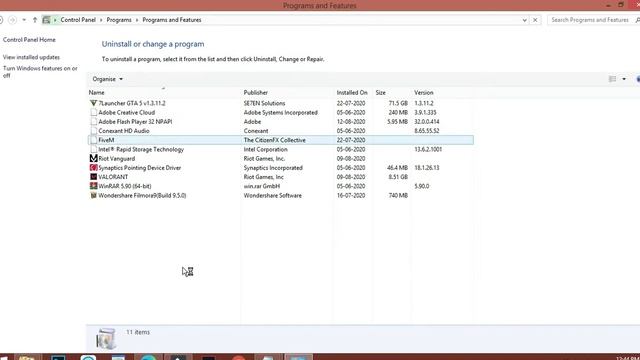The width and height of the screenshot is (640, 360).
Task: Click the FiveM program icon
Action: pyautogui.click(x=93, y=140)
